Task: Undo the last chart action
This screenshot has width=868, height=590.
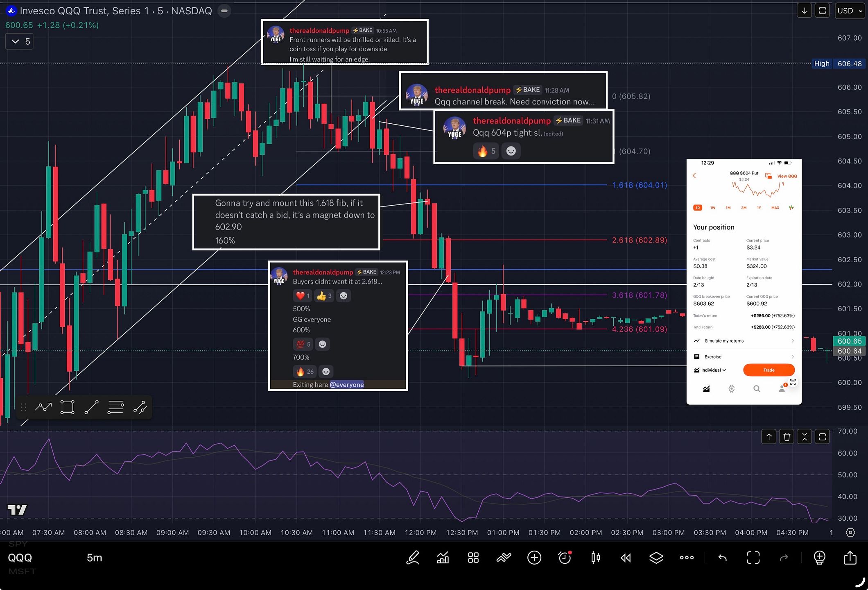Action: click(x=723, y=558)
